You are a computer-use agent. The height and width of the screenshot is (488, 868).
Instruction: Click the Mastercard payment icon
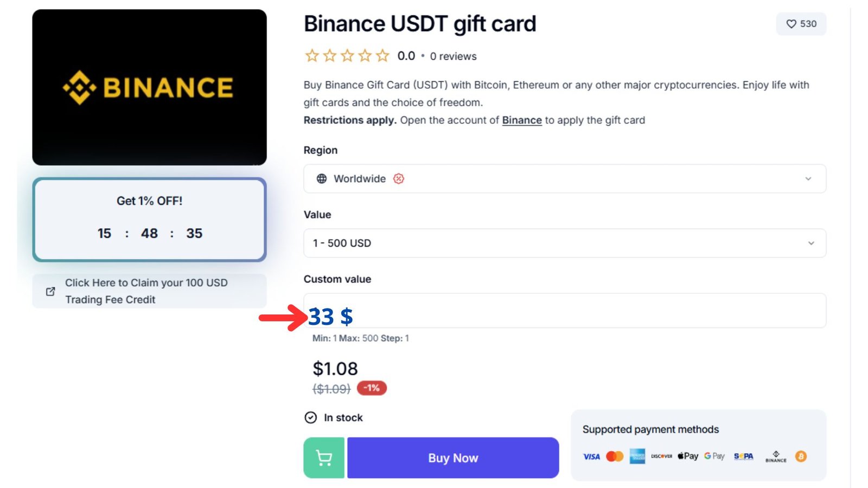(615, 456)
